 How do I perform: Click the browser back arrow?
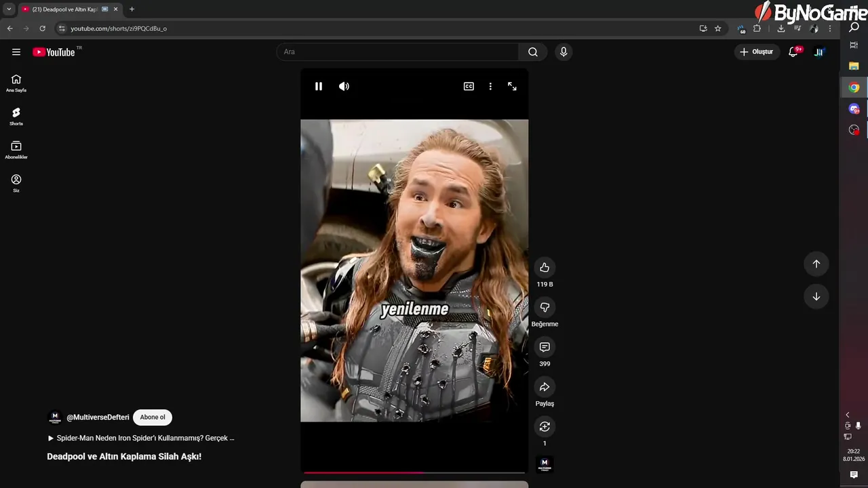click(9, 28)
